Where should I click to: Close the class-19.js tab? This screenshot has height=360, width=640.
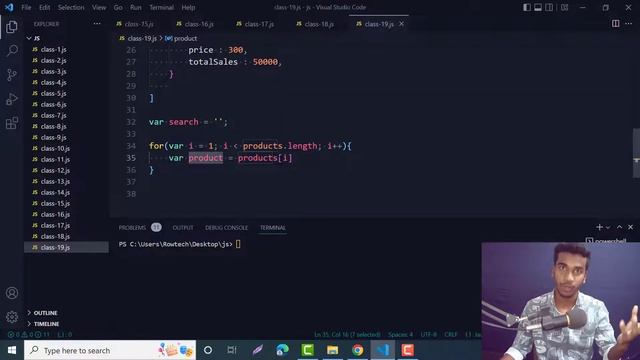click(x=402, y=24)
